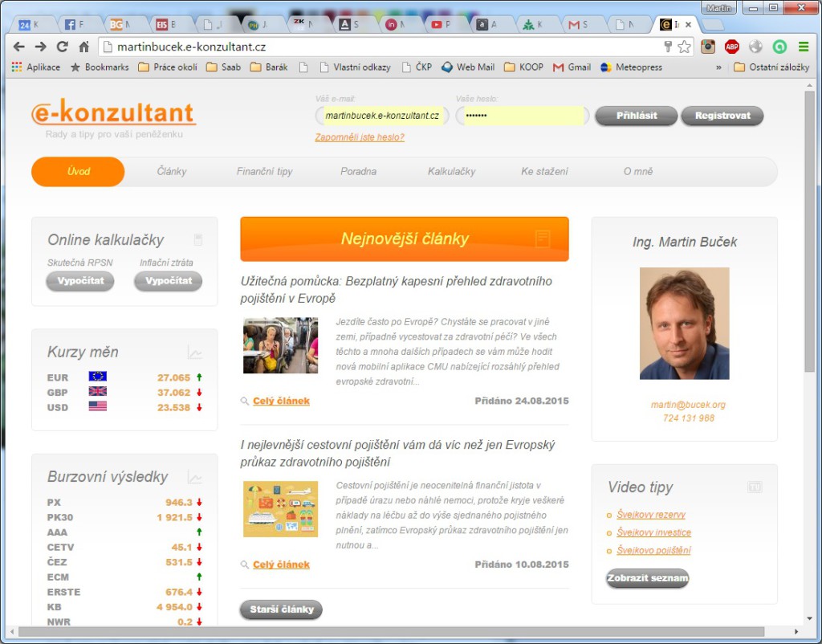Reload the page with the refresh icon
The image size is (822, 644).
tap(63, 47)
